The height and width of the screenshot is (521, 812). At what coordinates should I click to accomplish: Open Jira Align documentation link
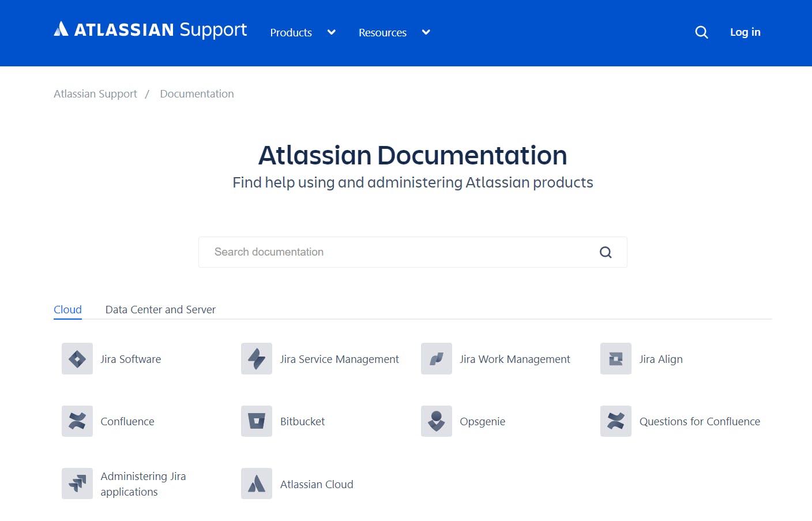tap(661, 359)
